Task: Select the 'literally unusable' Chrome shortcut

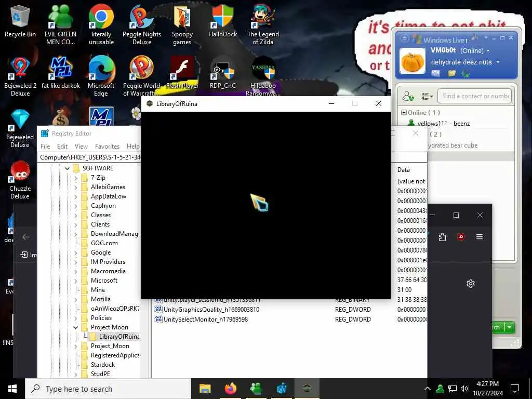Action: click(101, 24)
